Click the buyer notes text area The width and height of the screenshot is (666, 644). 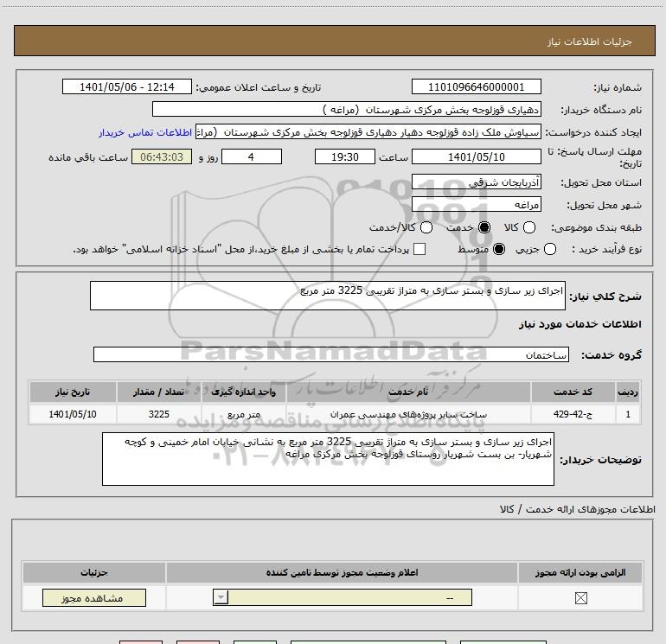pos(328,459)
